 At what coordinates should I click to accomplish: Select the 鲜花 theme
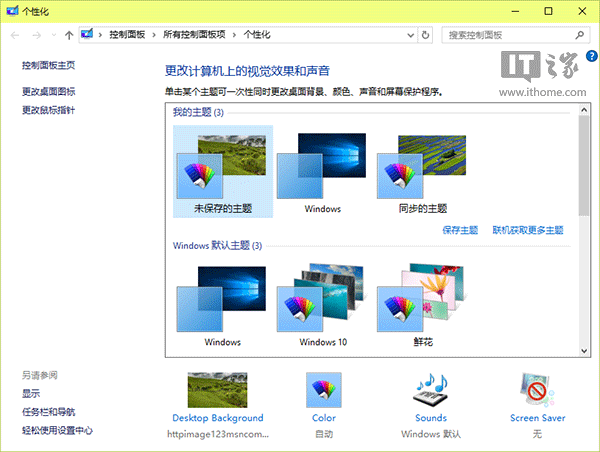point(422,305)
